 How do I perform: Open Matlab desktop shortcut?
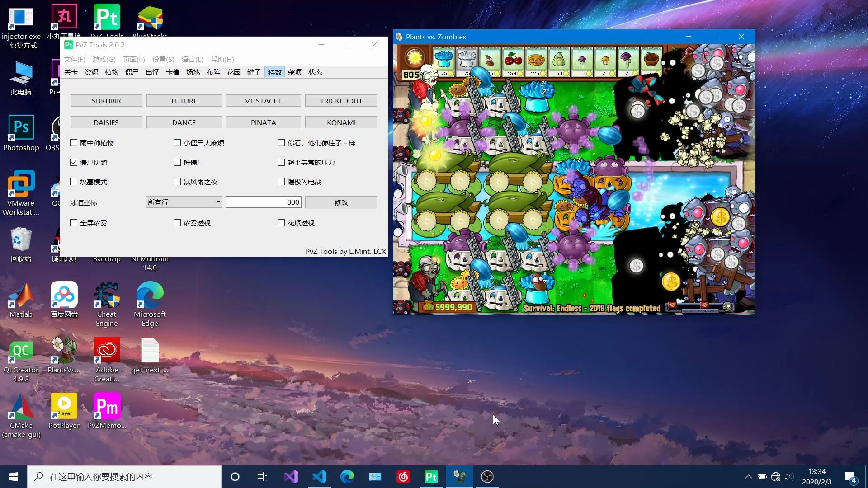[21, 300]
